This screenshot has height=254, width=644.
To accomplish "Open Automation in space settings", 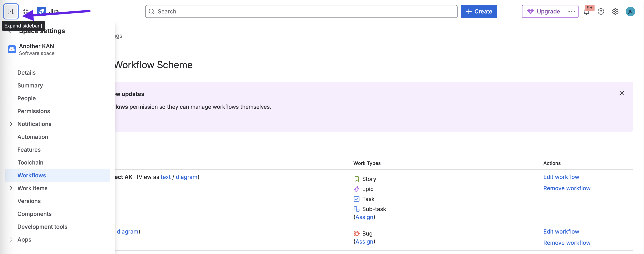I will click(x=33, y=137).
